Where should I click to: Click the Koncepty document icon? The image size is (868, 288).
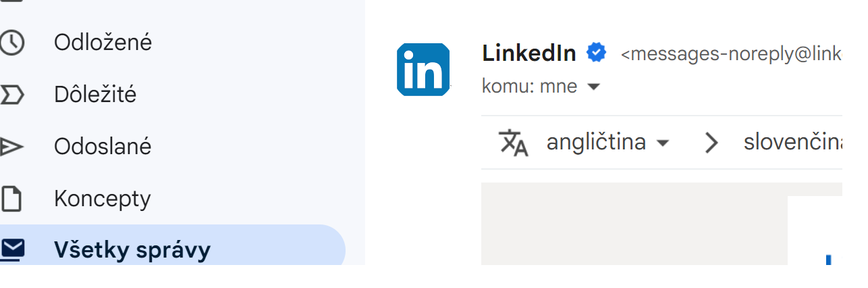11,199
